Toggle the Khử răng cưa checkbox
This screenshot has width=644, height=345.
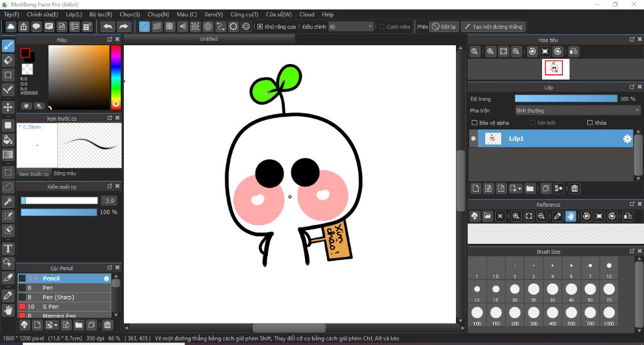coord(260,26)
